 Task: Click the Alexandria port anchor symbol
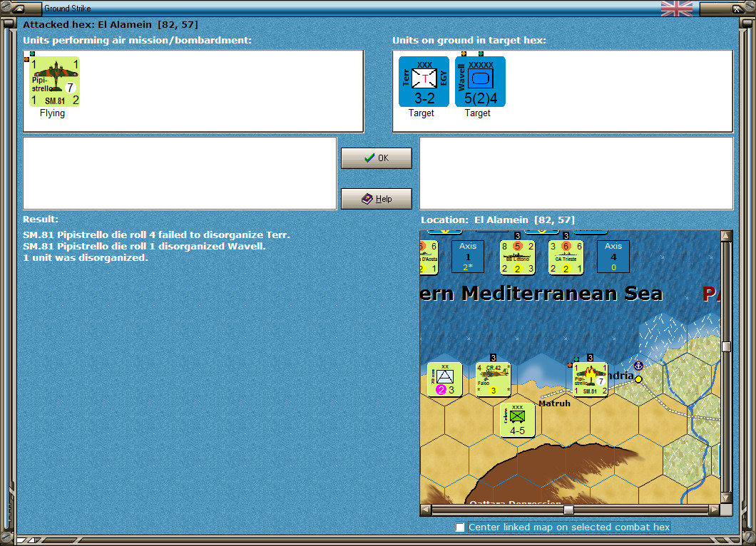[638, 366]
